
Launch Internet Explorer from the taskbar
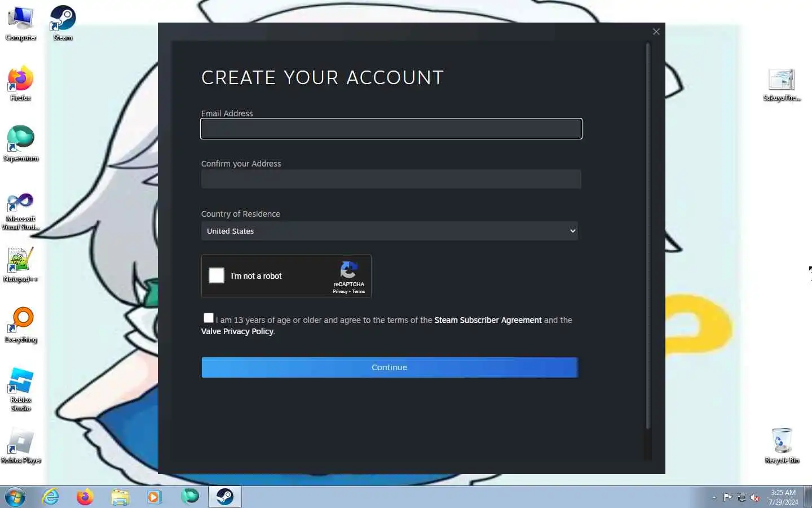(x=51, y=497)
